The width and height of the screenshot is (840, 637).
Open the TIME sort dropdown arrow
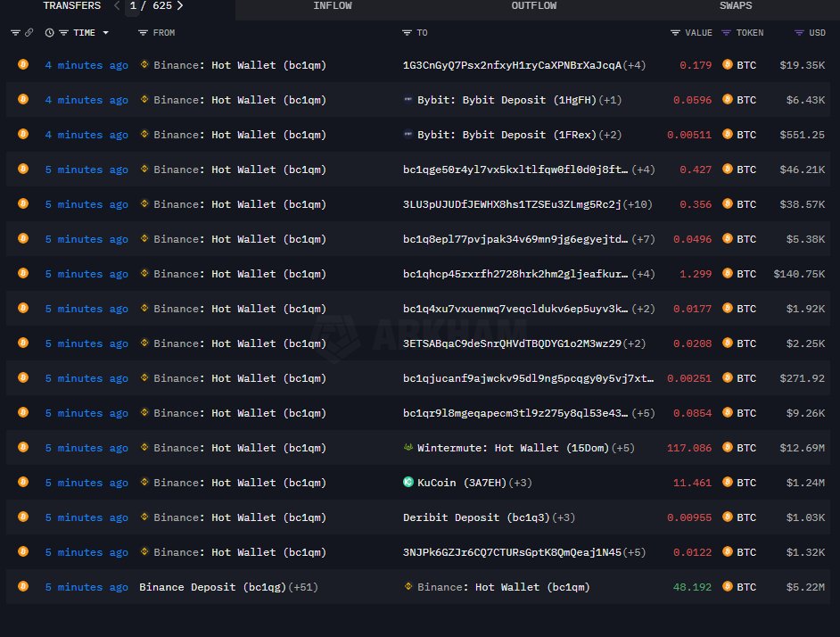coord(106,33)
